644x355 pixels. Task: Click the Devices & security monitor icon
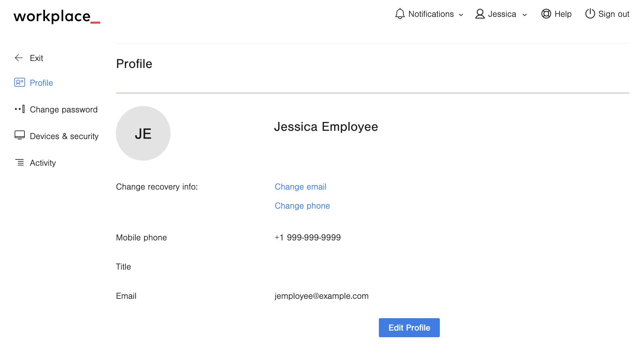click(x=20, y=135)
